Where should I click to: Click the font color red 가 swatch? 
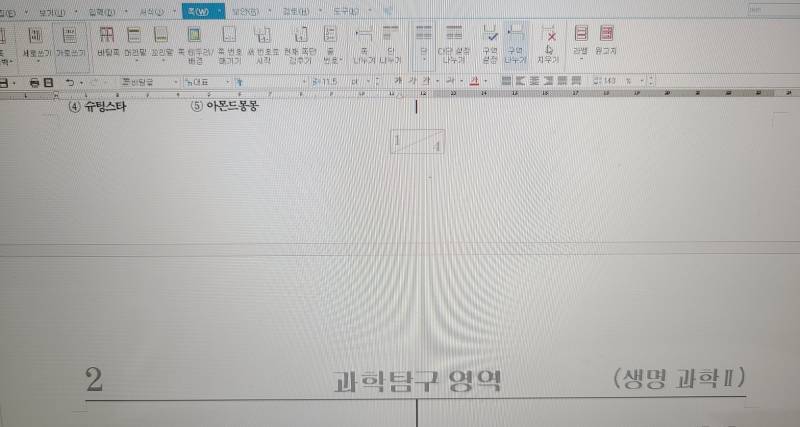[x=474, y=81]
